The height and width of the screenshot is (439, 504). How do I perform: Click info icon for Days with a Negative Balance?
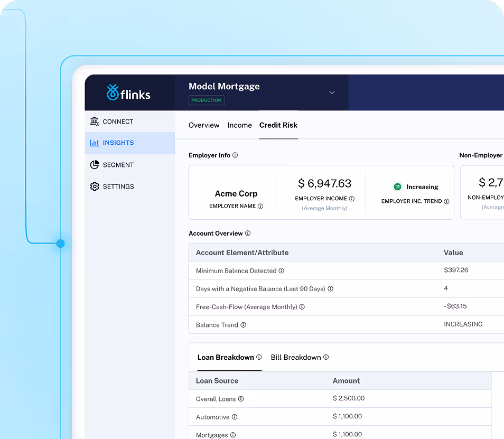click(x=330, y=289)
